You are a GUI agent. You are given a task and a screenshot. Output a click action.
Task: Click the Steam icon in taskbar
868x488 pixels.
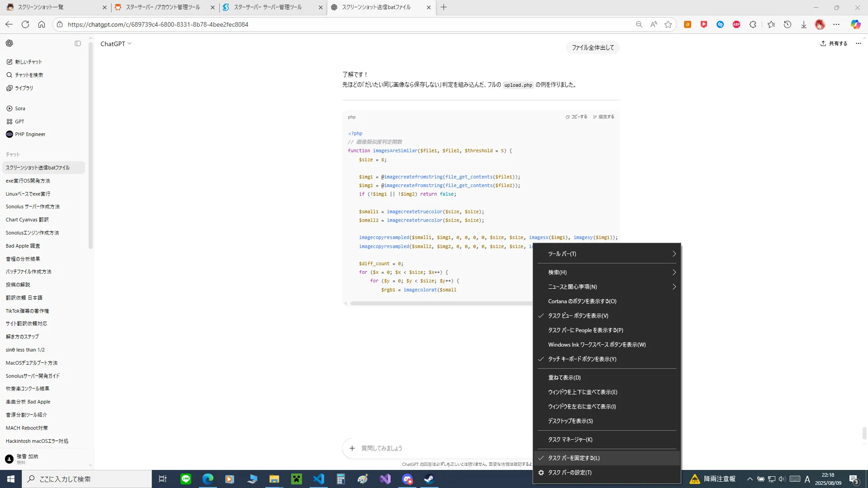429,479
